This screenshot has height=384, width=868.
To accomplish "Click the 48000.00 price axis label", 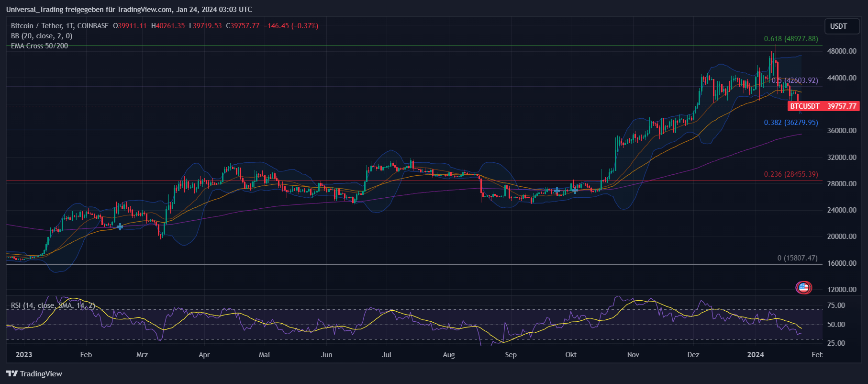I will pos(842,51).
